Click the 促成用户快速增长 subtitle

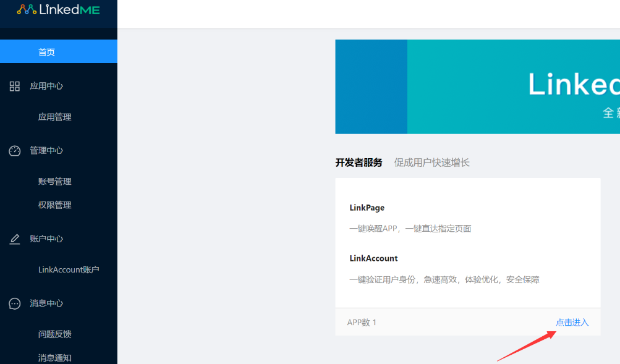(432, 163)
